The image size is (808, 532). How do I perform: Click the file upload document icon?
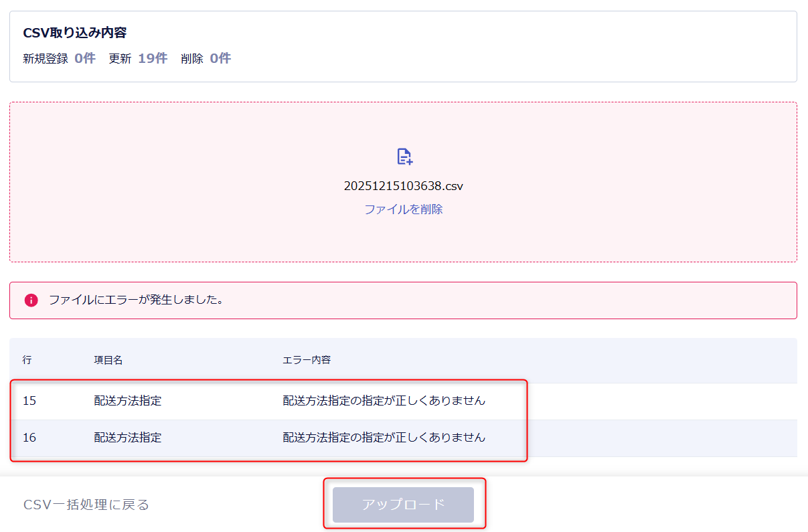click(x=404, y=157)
